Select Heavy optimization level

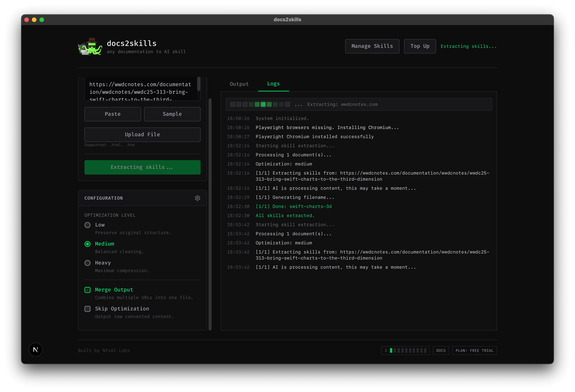[88, 263]
